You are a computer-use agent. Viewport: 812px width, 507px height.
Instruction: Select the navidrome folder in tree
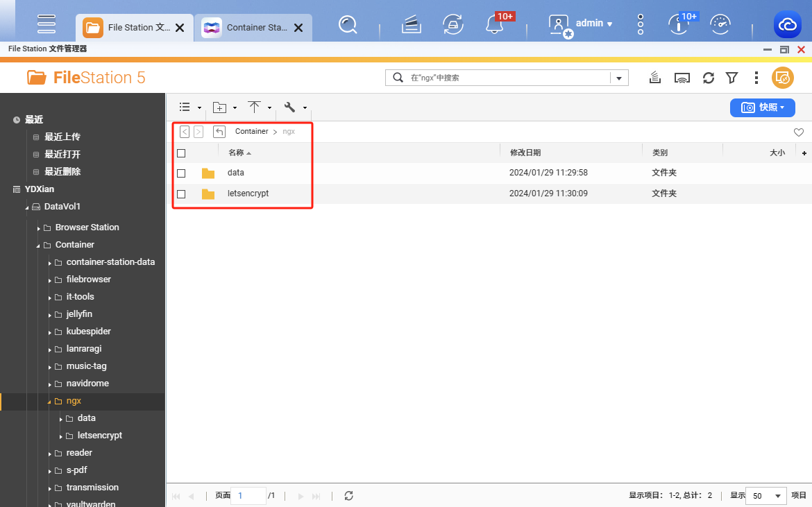click(87, 384)
